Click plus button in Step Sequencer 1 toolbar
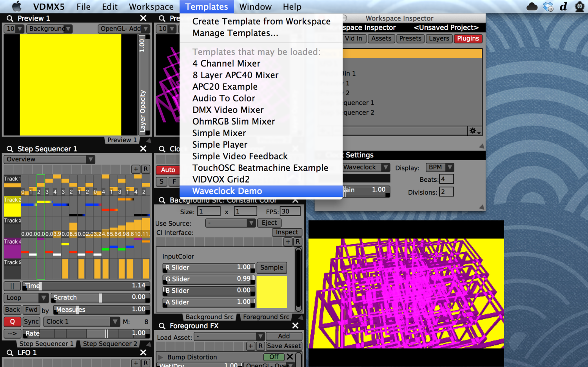The height and width of the screenshot is (367, 588). click(x=136, y=169)
